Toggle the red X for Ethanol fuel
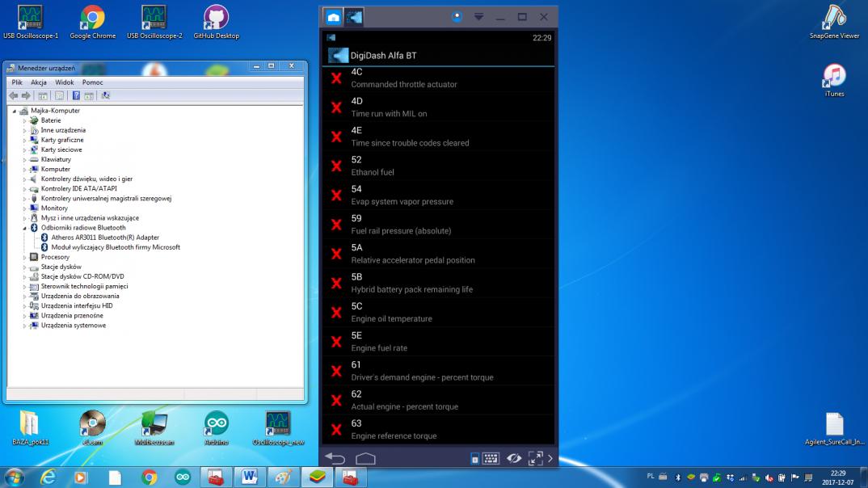The width and height of the screenshot is (868, 488). tap(336, 166)
